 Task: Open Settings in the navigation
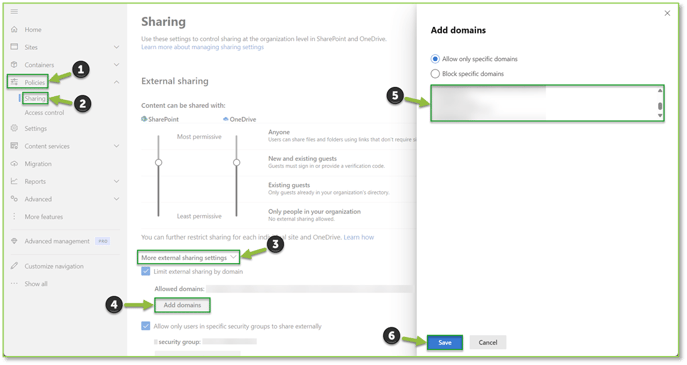[x=35, y=128]
